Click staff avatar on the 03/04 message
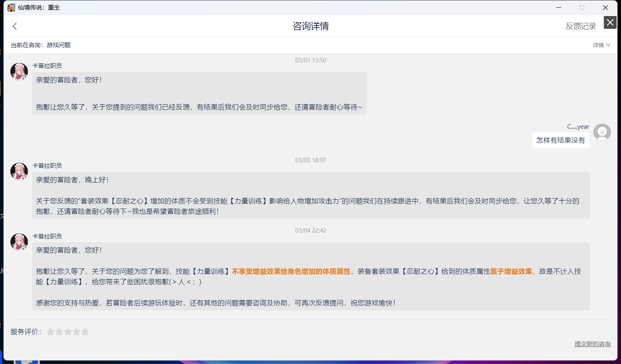This screenshot has width=621, height=364. point(19,242)
